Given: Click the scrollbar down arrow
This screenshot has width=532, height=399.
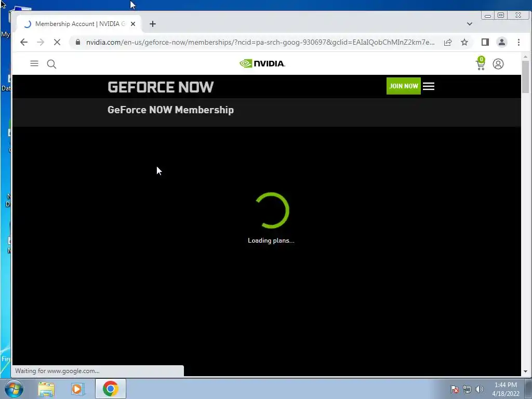Looking at the screenshot, I should point(526,371).
